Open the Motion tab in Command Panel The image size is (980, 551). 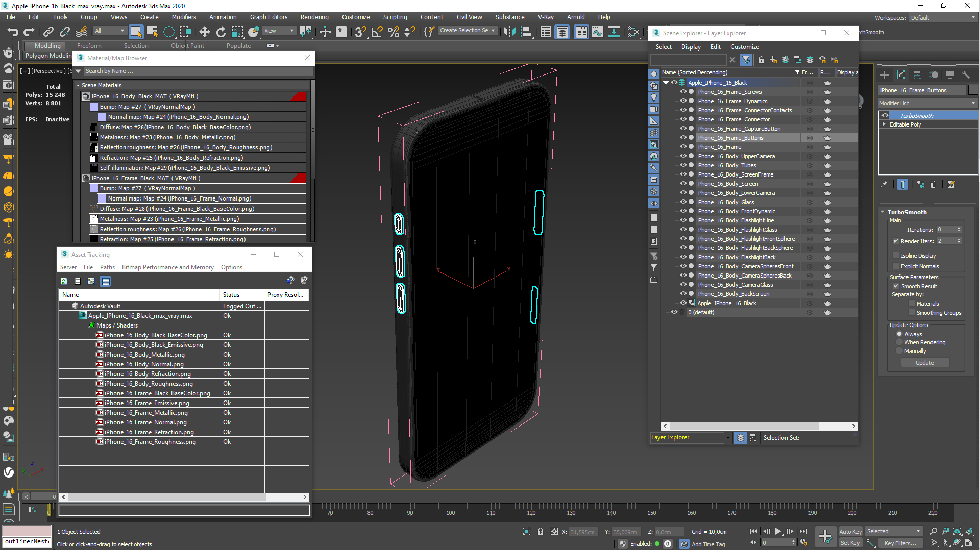(934, 75)
